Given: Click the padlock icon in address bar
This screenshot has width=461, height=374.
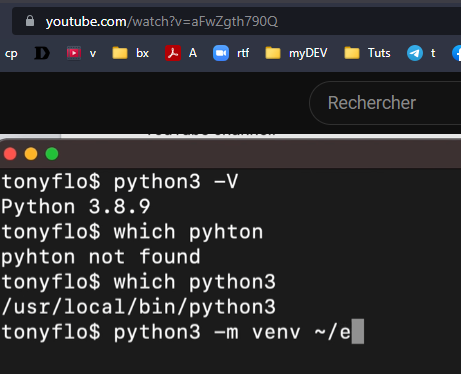Looking at the screenshot, I should point(30,21).
